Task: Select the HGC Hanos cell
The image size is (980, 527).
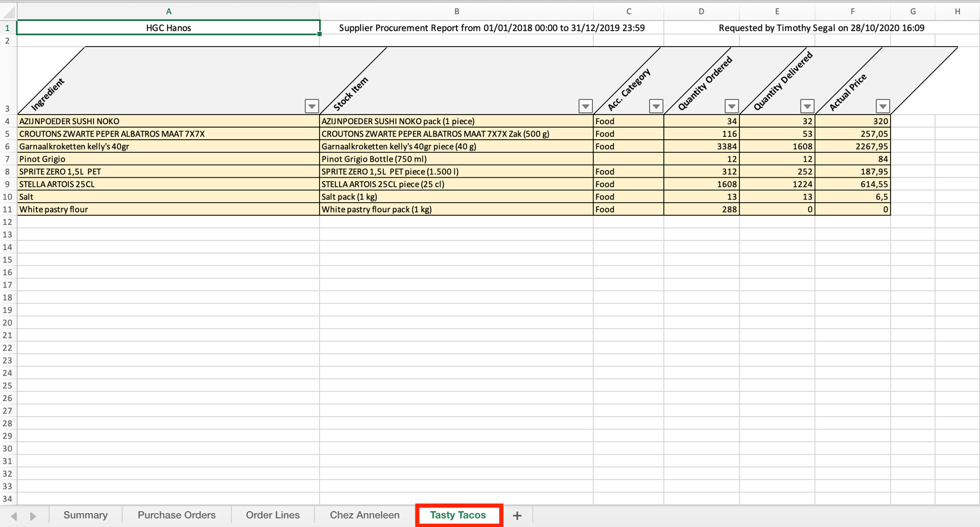Action: tap(169, 27)
